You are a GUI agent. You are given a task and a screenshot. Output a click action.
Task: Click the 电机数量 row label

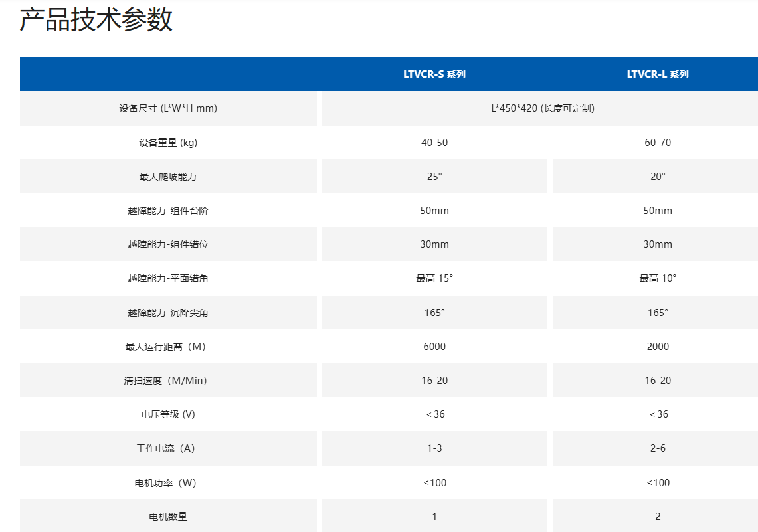[x=168, y=517]
